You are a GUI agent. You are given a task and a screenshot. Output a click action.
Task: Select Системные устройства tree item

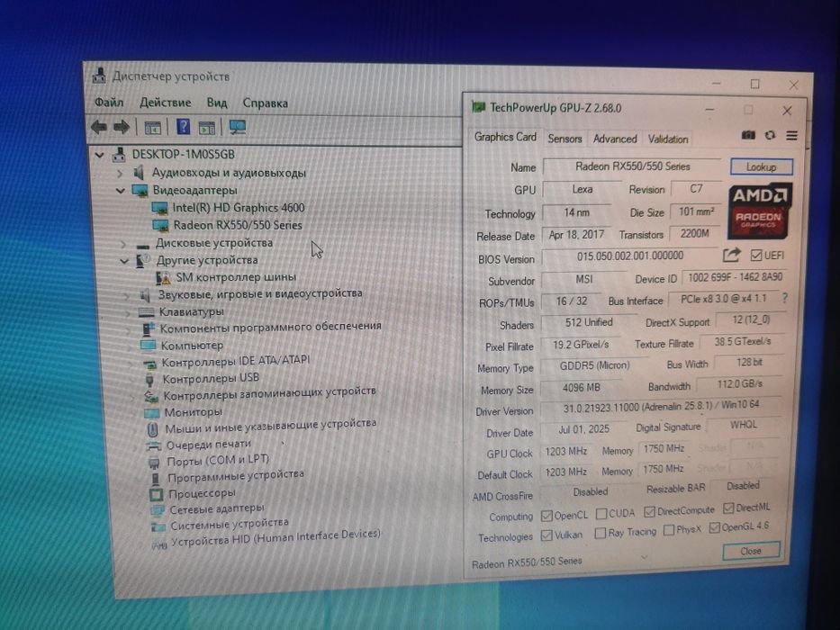pyautogui.click(x=230, y=524)
